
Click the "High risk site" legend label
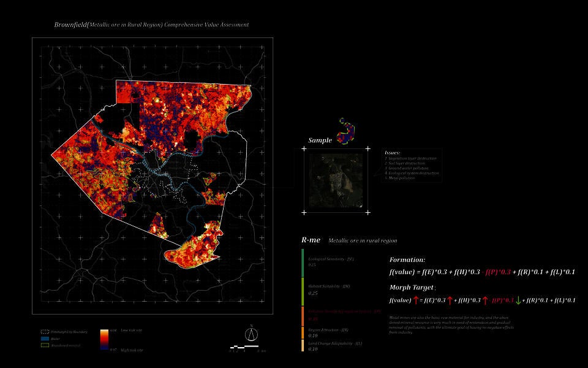click(x=132, y=350)
